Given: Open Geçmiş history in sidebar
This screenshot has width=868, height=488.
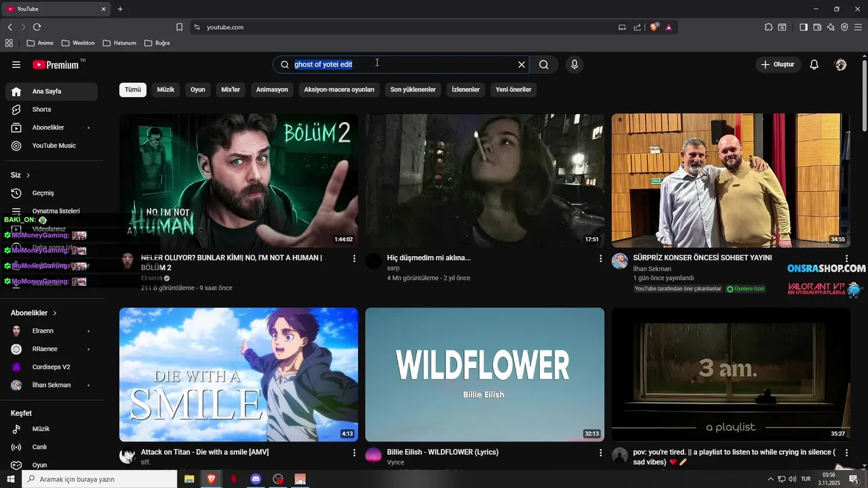Looking at the screenshot, I should (52, 193).
